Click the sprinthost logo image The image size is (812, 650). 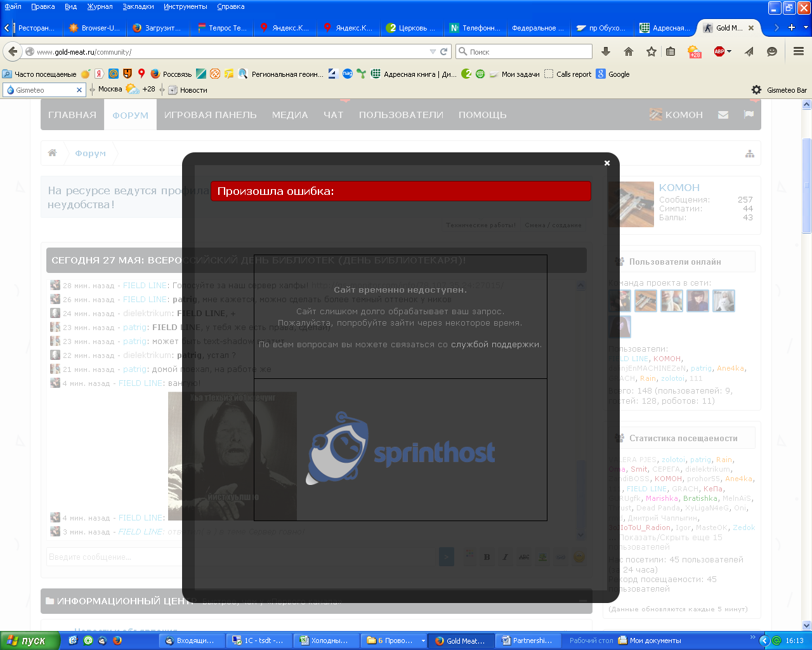click(x=401, y=449)
